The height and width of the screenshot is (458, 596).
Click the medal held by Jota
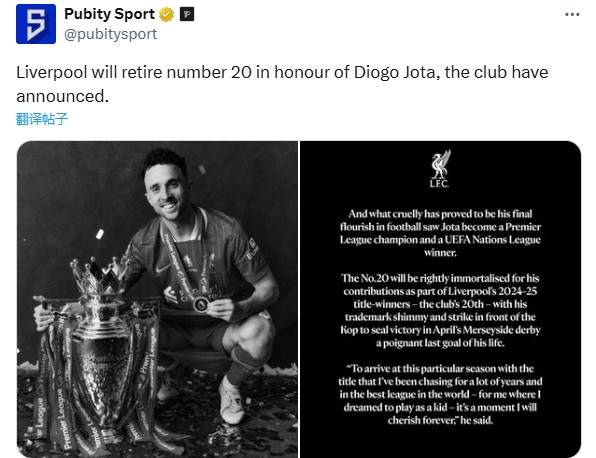coord(200,303)
